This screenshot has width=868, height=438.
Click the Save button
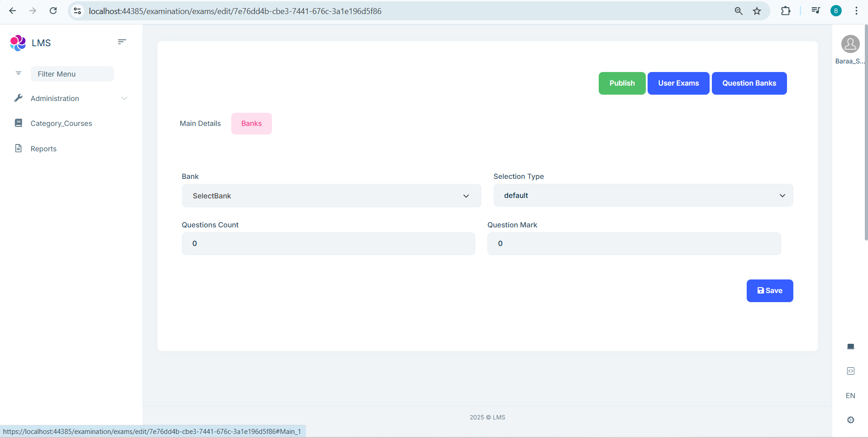[770, 291]
